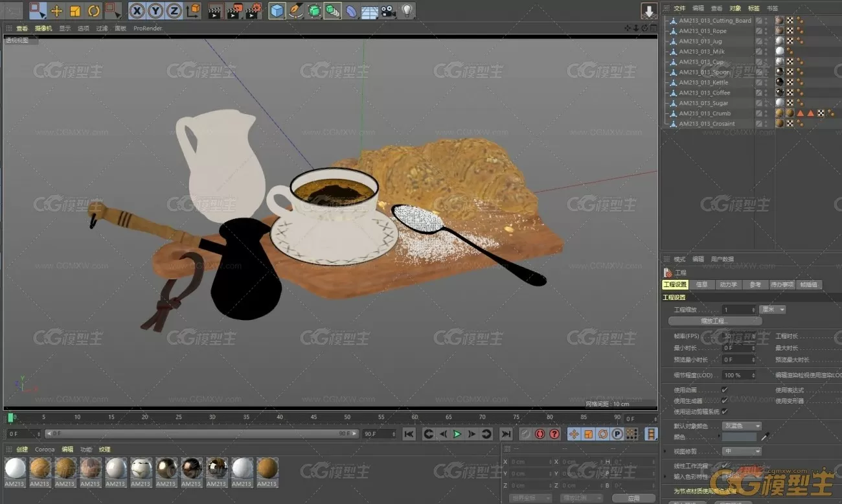Open the 文件 menu in object manager
Image resolution: width=842 pixels, height=504 pixels.
[679, 8]
